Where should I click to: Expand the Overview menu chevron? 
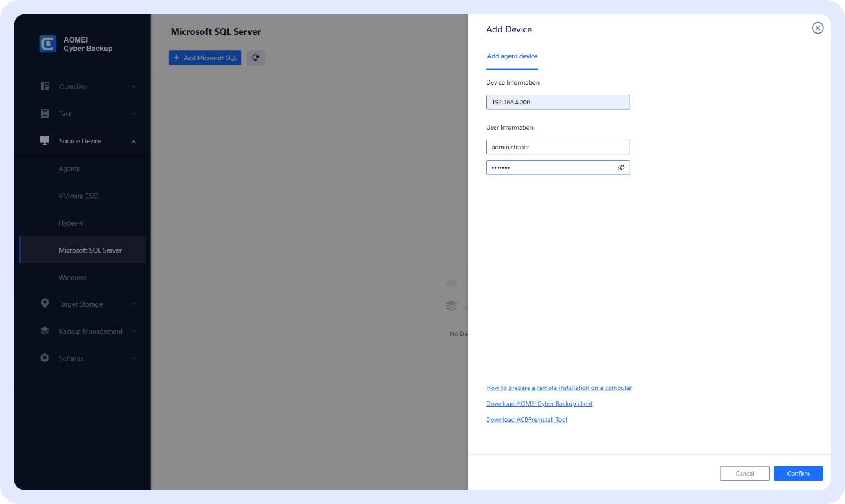[133, 87]
